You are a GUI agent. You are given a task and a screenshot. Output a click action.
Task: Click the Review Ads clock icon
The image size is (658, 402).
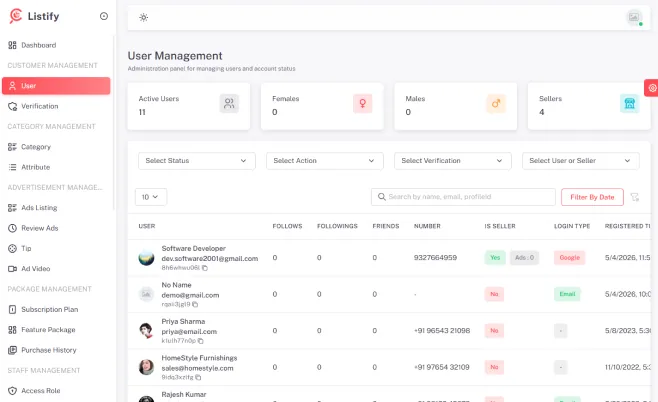point(12,228)
